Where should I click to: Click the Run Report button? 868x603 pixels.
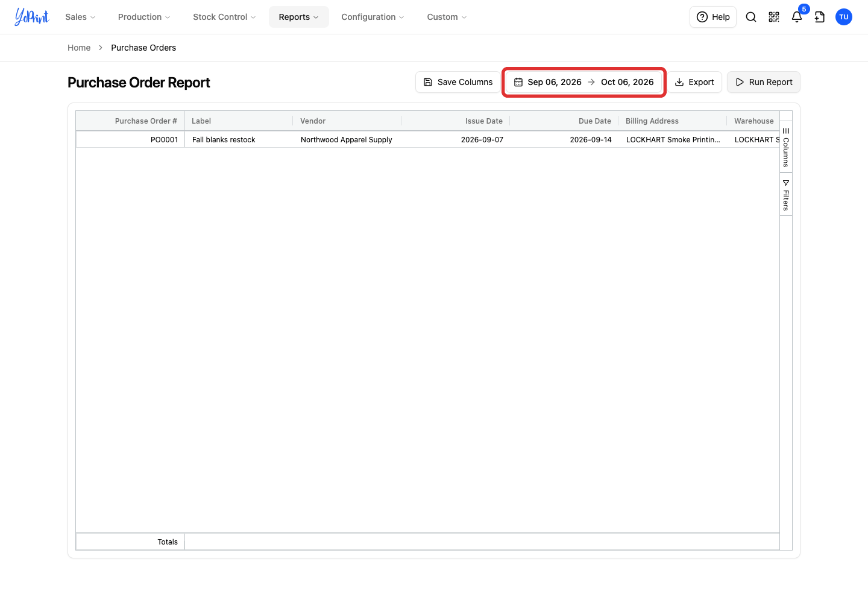tap(764, 82)
